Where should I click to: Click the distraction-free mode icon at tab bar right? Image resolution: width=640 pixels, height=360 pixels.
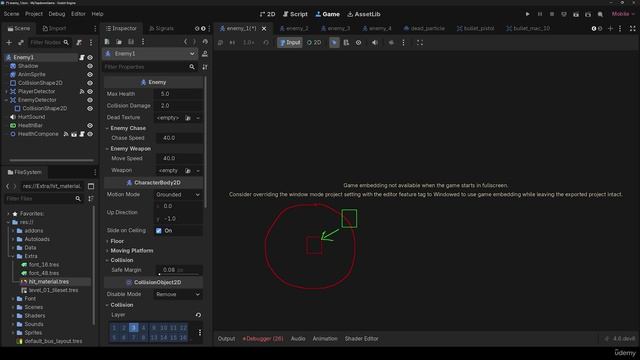(x=633, y=29)
